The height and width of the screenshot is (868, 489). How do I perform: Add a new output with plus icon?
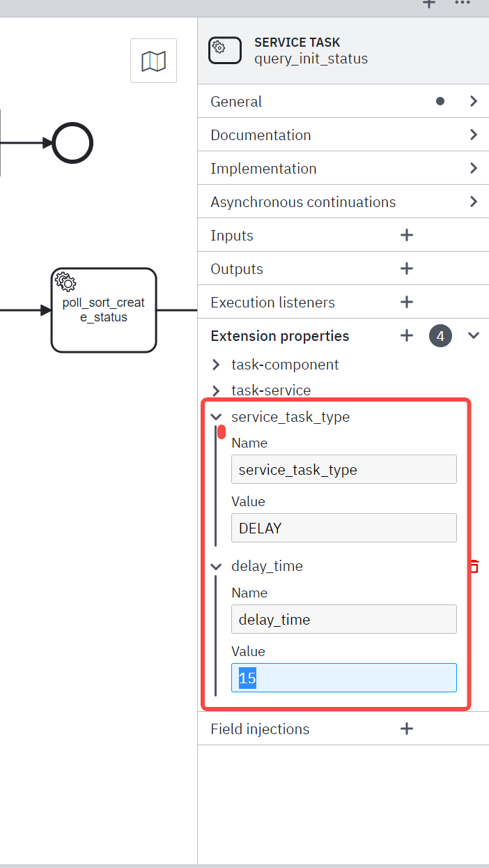pyautogui.click(x=407, y=269)
